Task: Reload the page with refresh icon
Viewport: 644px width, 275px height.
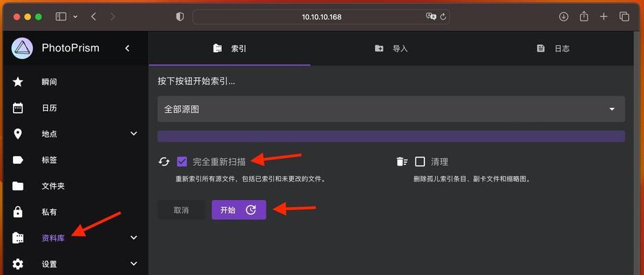Action: tap(443, 17)
